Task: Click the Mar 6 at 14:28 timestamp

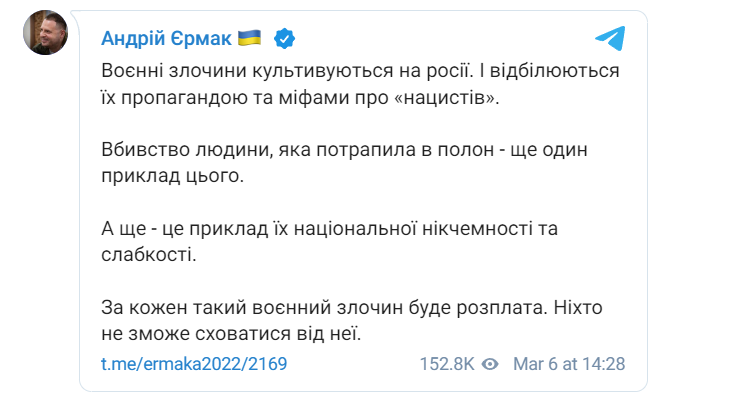Action: coord(569,364)
